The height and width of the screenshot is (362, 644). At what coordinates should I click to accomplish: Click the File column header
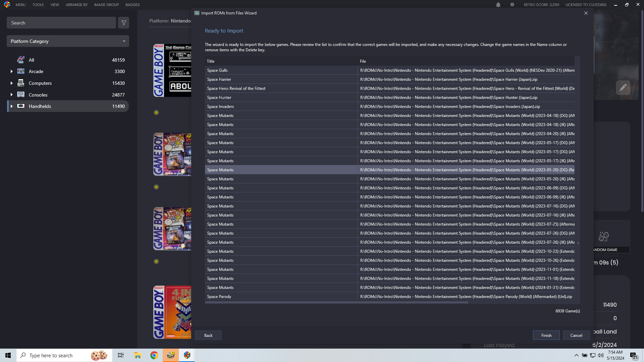466,61
